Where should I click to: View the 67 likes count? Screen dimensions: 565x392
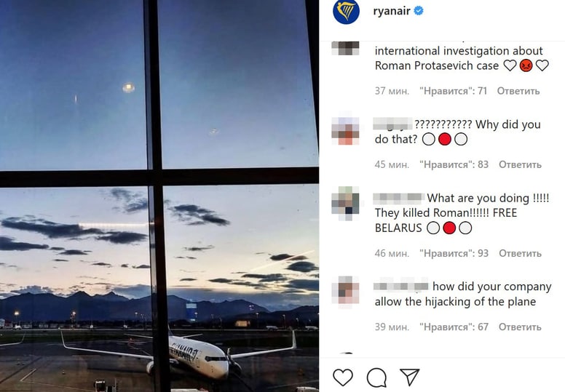(x=454, y=327)
